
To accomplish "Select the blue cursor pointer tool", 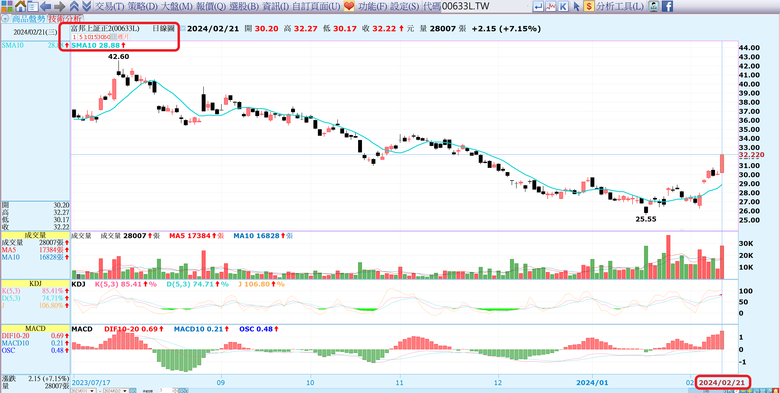I will (576, 6).
